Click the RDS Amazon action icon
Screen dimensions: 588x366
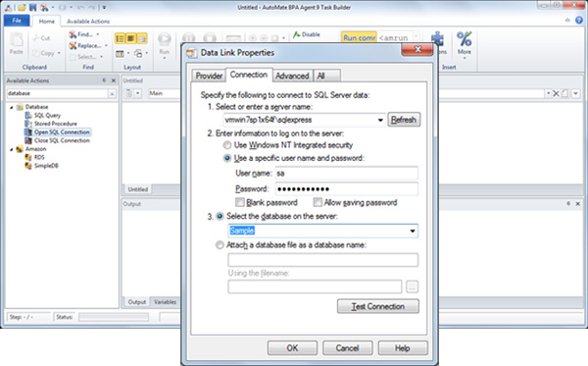click(28, 157)
